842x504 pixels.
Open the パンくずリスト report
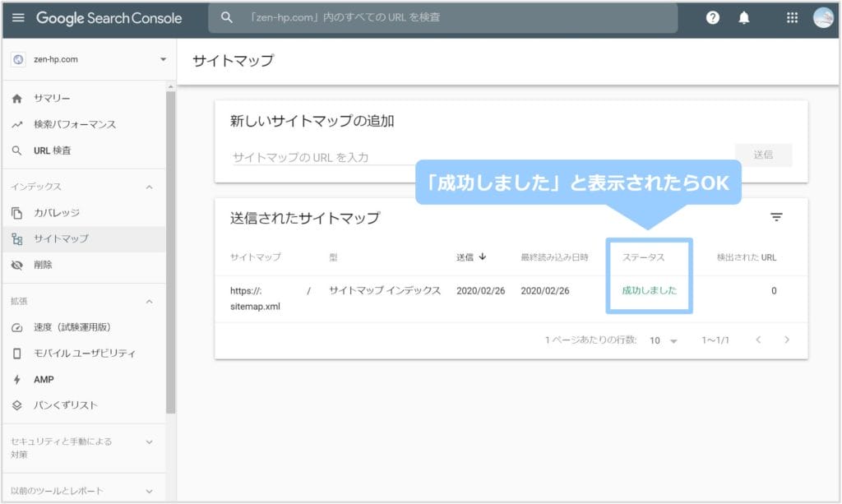tap(65, 405)
